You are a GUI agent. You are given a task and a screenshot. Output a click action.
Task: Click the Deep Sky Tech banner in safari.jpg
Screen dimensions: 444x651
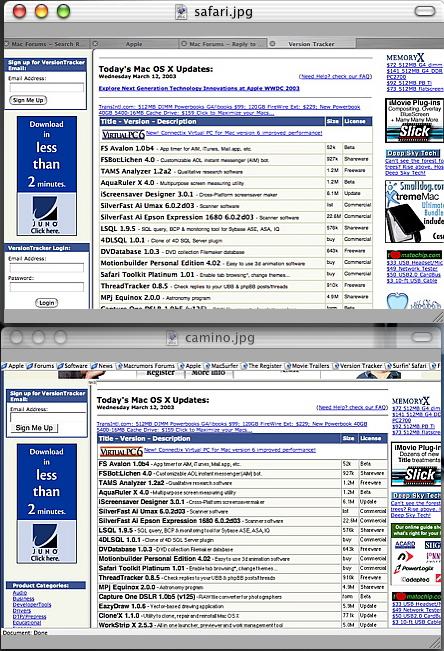coord(412,153)
